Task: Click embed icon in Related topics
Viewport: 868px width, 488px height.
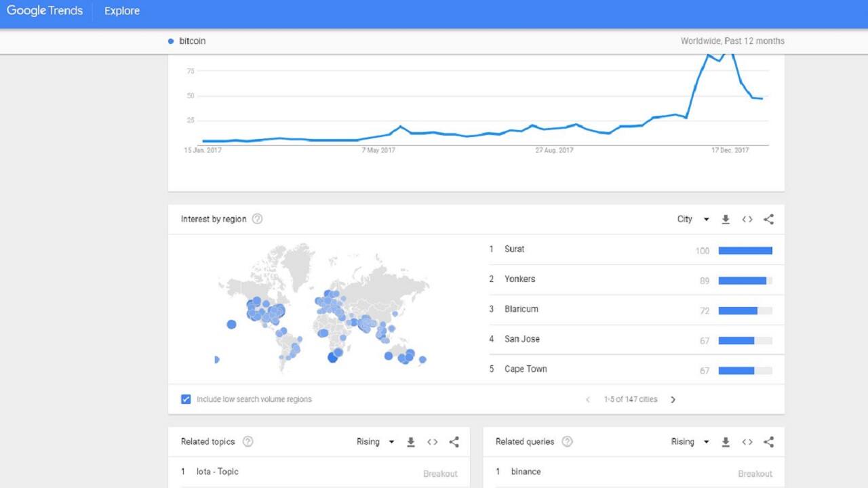Action: [x=433, y=442]
